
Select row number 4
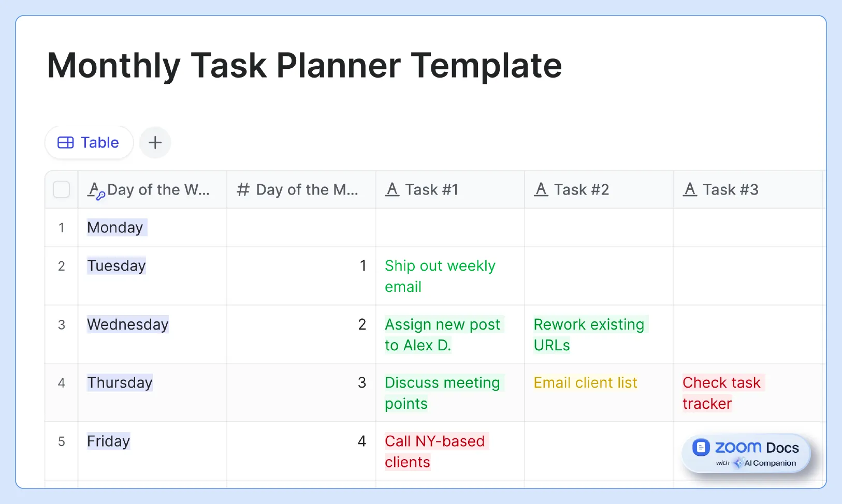(x=61, y=383)
